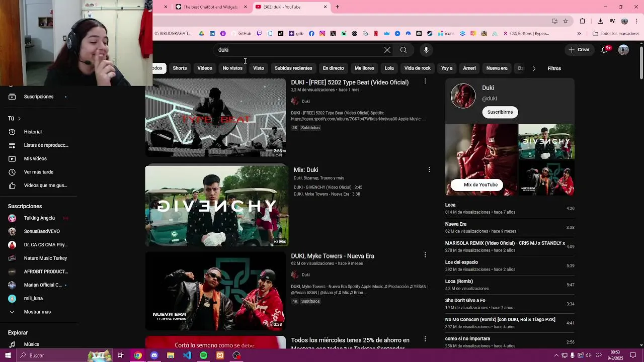This screenshot has width=644, height=362.
Task: Open the YouTube account avatar menu
Action: pyautogui.click(x=623, y=50)
